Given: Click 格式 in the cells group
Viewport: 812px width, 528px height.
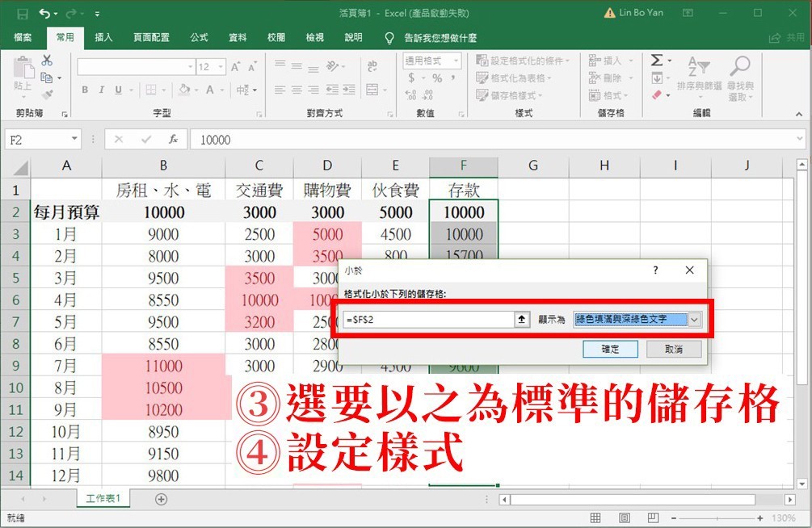Looking at the screenshot, I should pyautogui.click(x=608, y=95).
